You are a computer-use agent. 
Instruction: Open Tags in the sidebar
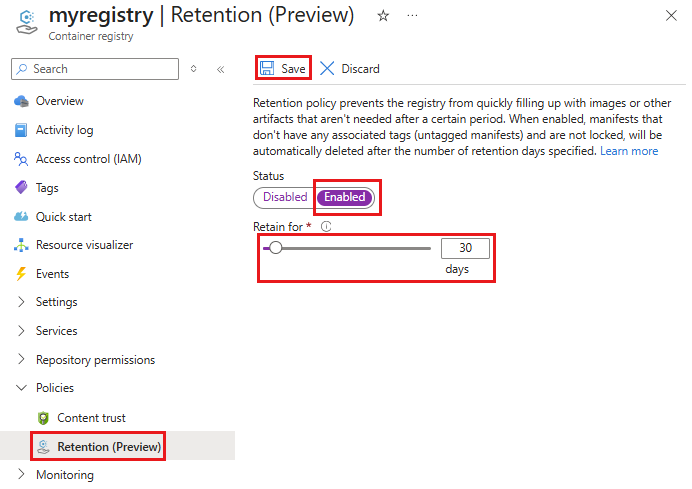coord(47,188)
